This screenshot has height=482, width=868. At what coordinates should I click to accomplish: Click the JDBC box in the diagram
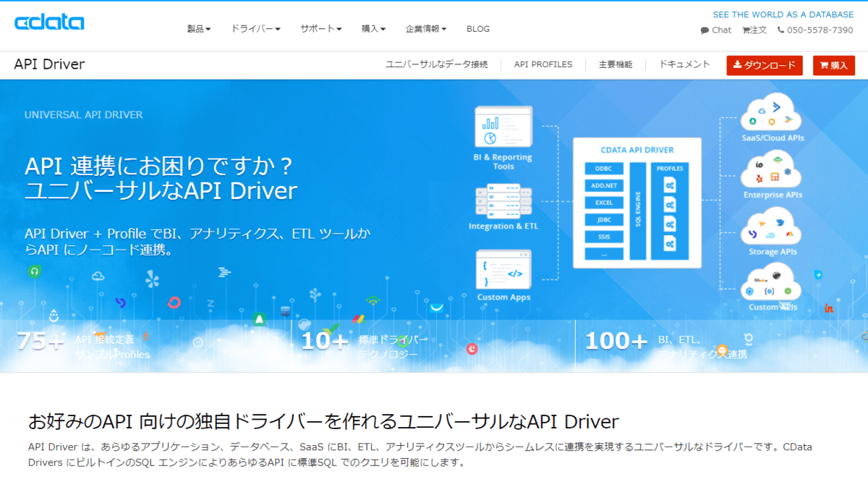pos(604,220)
